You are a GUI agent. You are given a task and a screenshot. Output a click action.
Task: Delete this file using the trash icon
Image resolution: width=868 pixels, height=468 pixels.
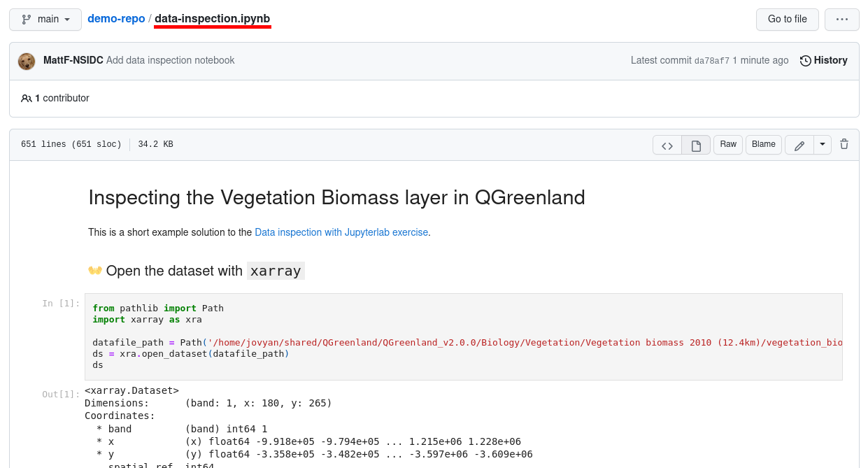point(844,144)
